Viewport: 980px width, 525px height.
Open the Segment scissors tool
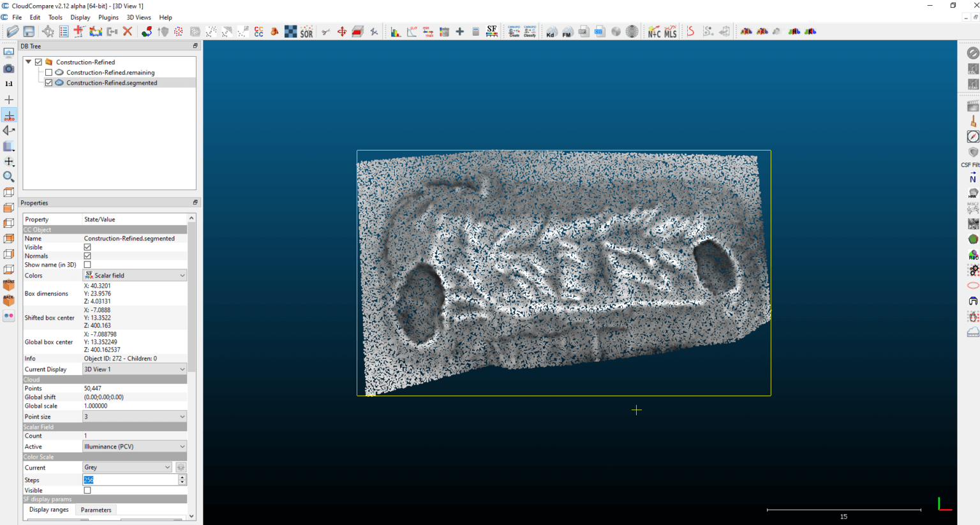pyautogui.click(x=325, y=31)
